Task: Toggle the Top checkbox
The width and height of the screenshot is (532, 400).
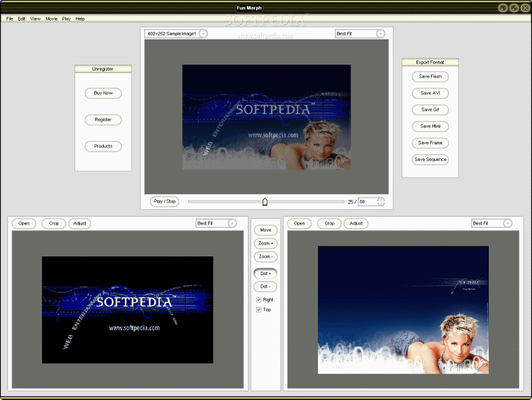Action: [x=259, y=310]
